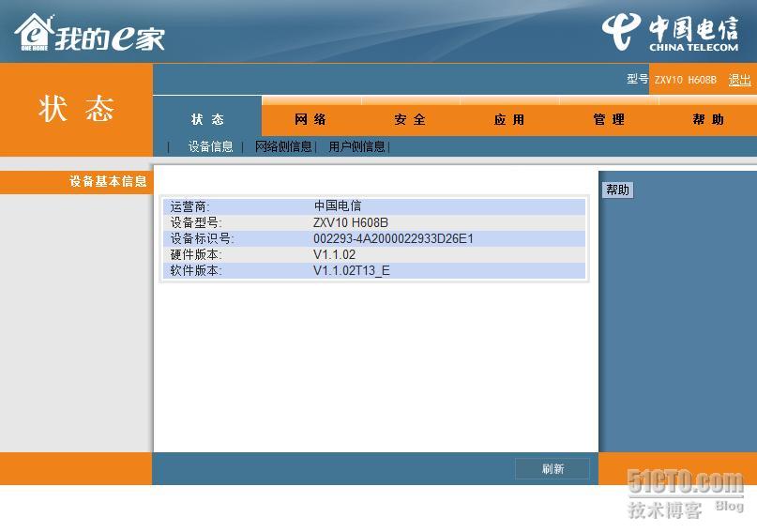Open the 网络 tab

(310, 119)
